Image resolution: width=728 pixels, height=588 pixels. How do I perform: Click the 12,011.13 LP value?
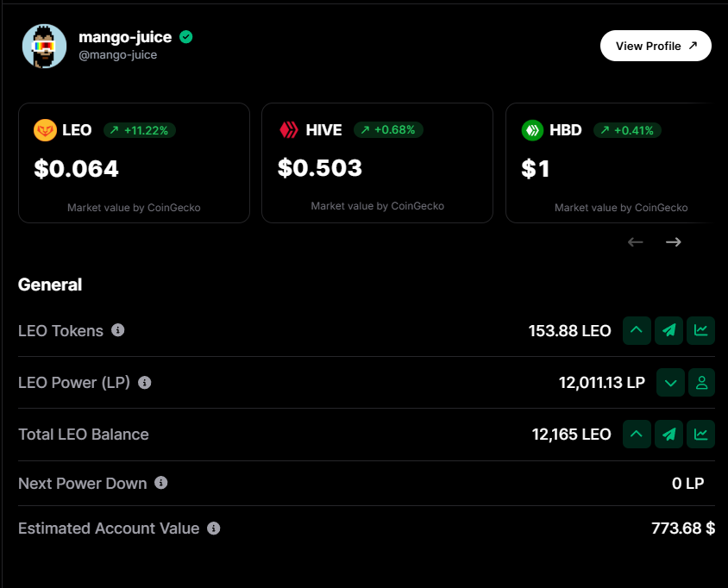coord(602,383)
